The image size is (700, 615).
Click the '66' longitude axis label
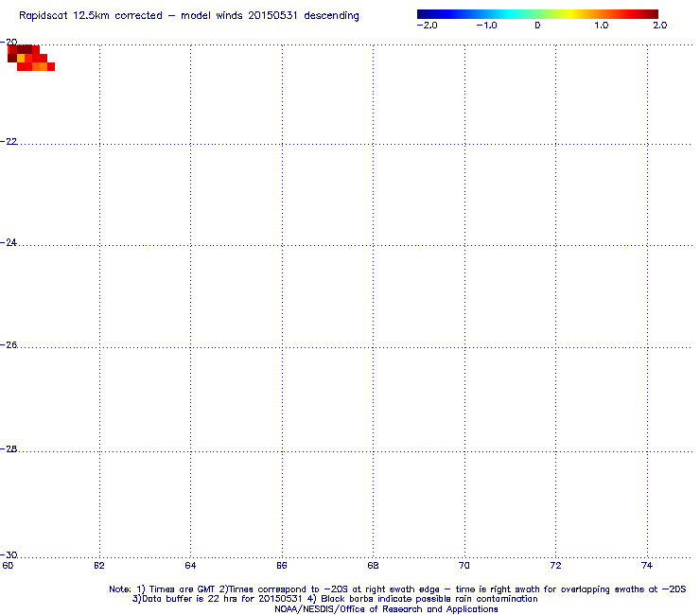coord(282,566)
